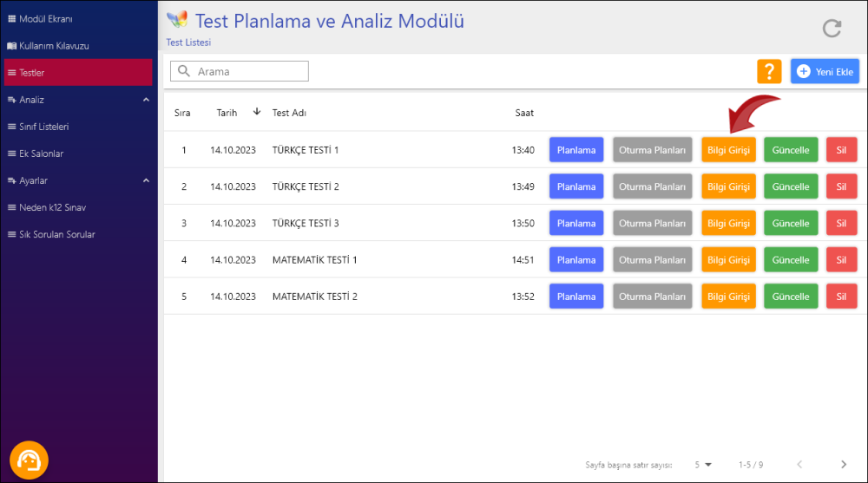
Task: Open the orange question mark help icon
Action: (769, 72)
